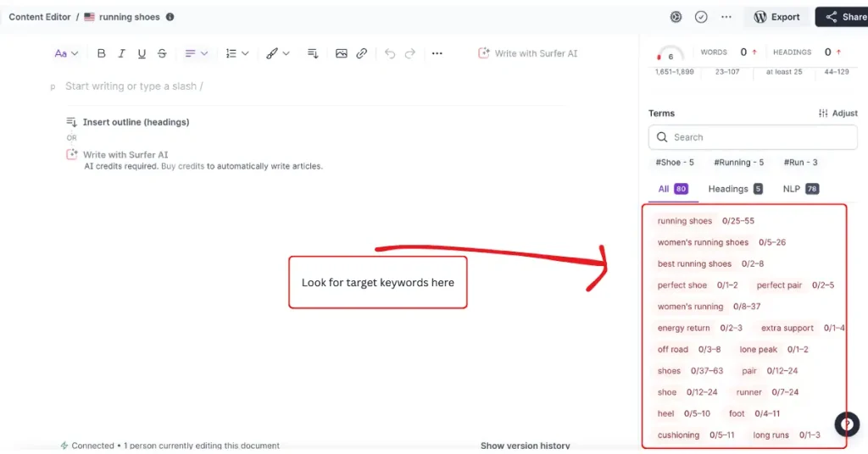Image resolution: width=868 pixels, height=454 pixels.
Task: Click the 'perfect pair' term
Action: 779,285
